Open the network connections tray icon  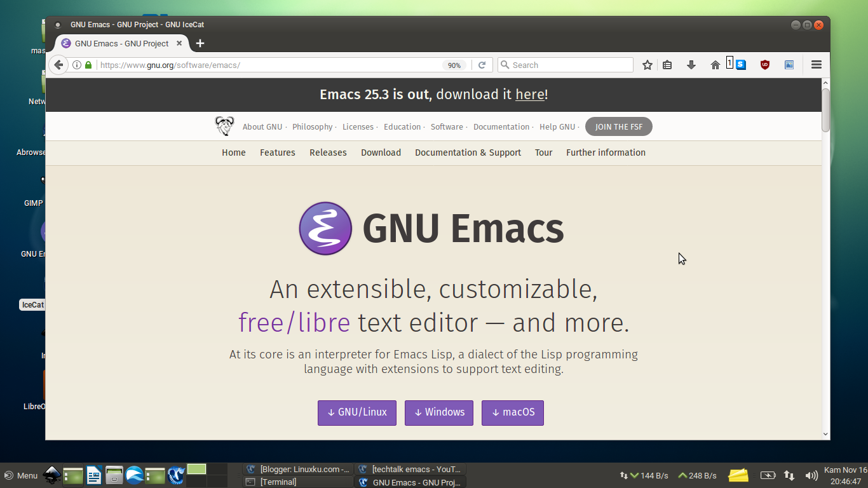pyautogui.click(x=789, y=475)
